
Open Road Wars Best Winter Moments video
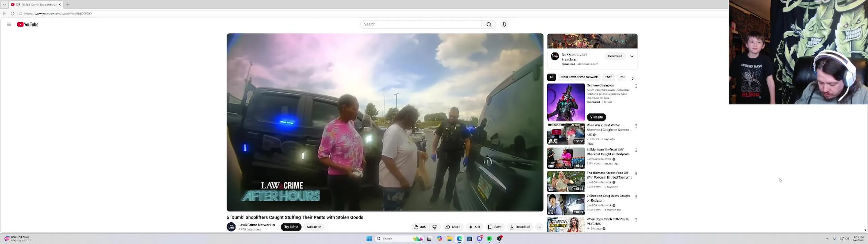[609, 127]
